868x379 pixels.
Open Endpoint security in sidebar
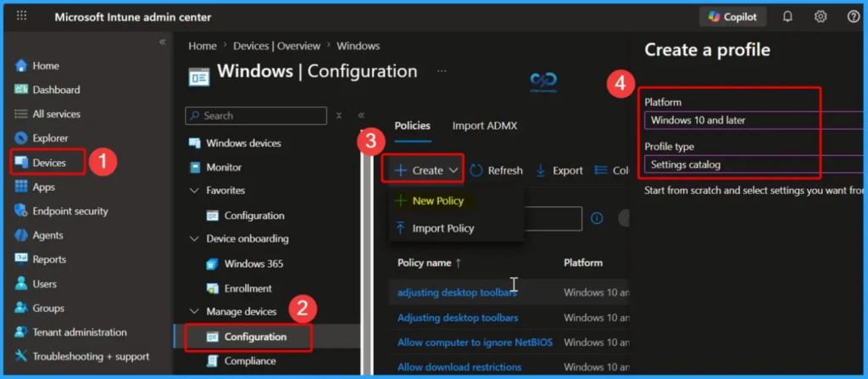coord(61,211)
